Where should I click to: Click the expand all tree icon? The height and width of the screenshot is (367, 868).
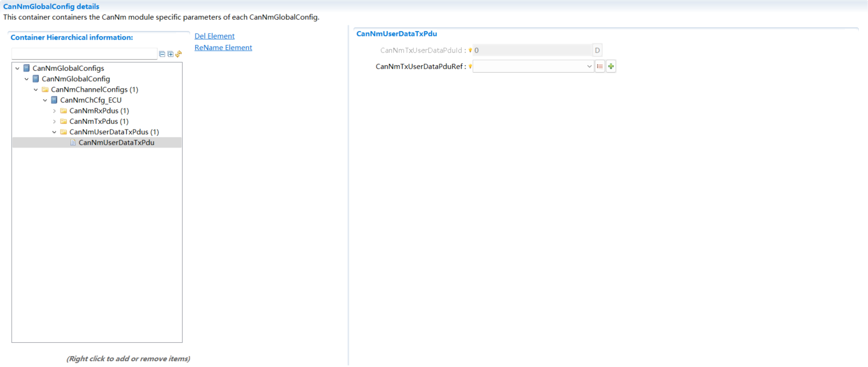[x=171, y=54]
